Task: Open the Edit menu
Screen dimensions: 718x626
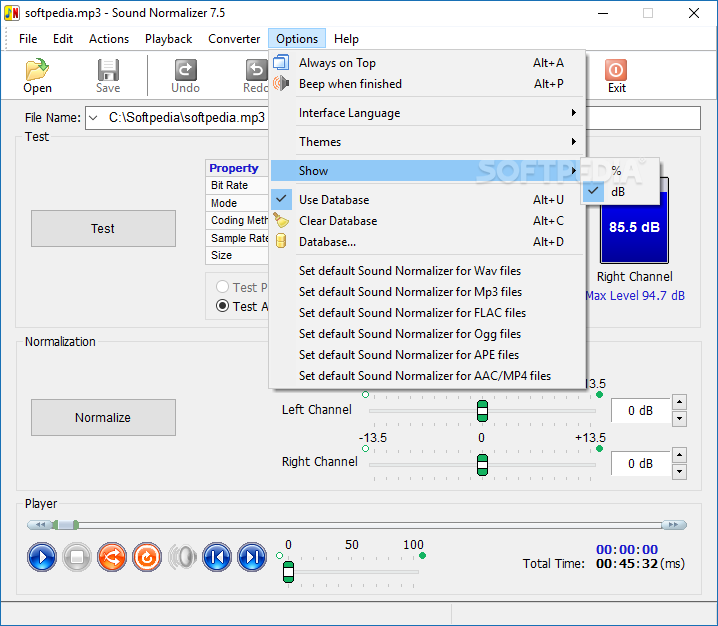Action: point(63,39)
